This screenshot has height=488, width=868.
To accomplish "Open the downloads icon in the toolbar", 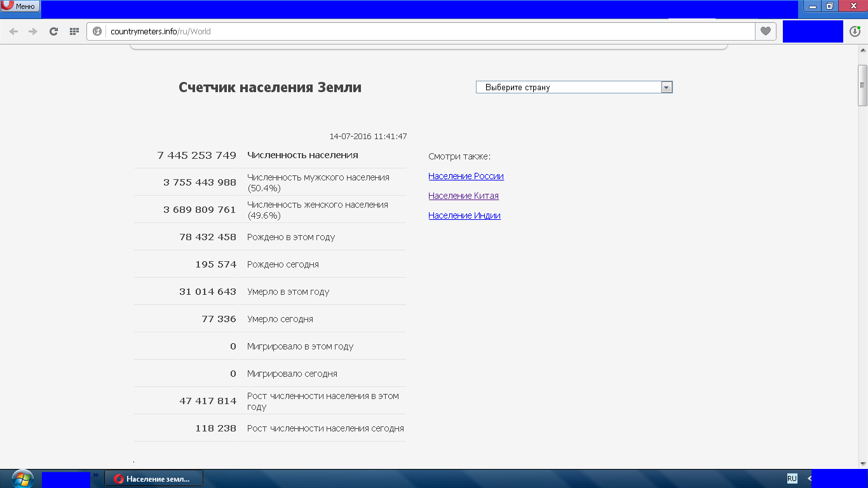I will [x=855, y=31].
